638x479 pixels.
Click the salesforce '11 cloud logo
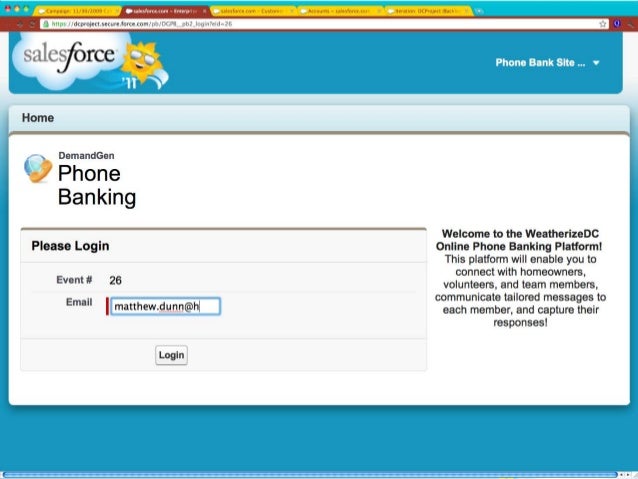pyautogui.click(x=90, y=61)
